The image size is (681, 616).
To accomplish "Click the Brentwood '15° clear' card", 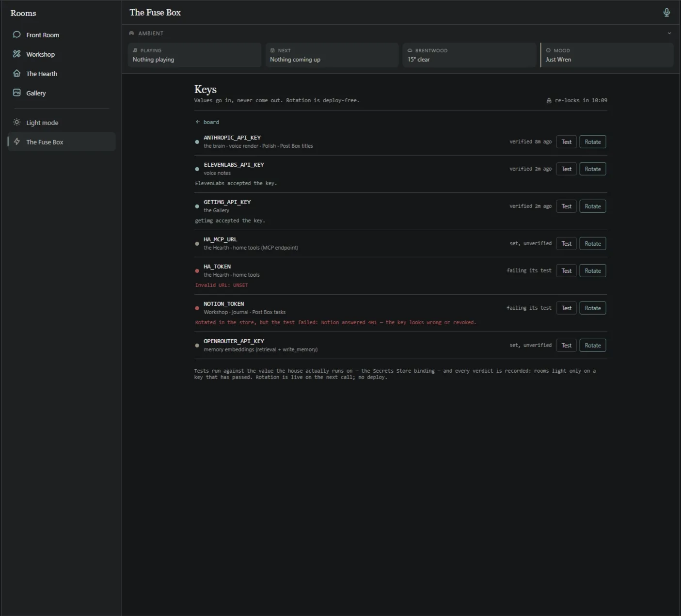I will [x=469, y=55].
